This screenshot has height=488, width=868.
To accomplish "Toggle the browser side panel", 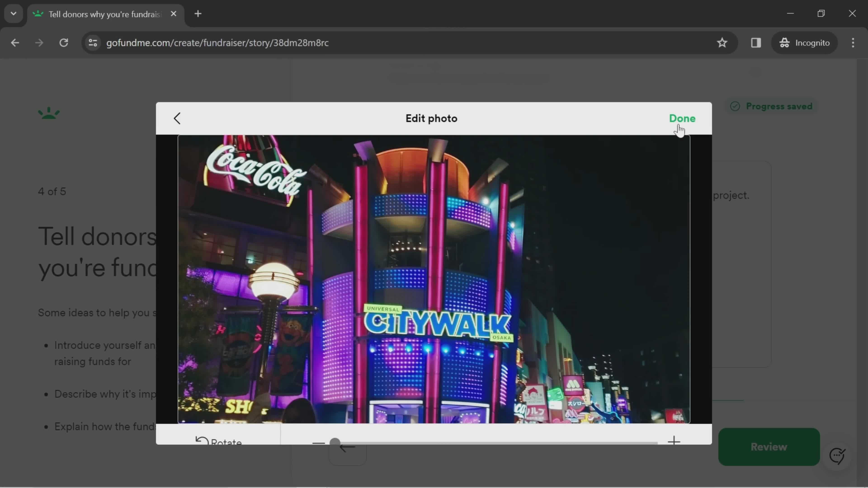I will tap(756, 43).
